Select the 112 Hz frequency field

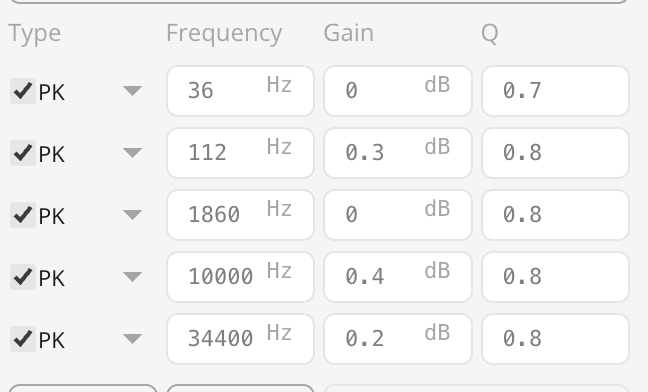(x=240, y=153)
